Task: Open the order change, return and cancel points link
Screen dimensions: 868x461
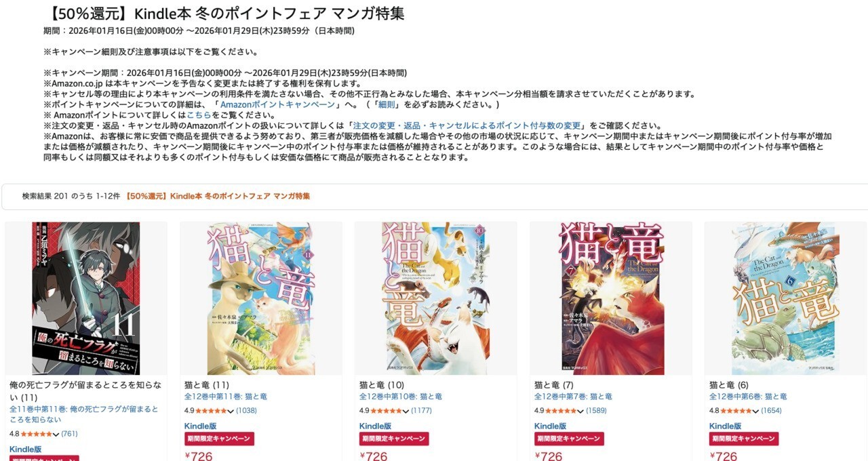Action: (467, 125)
